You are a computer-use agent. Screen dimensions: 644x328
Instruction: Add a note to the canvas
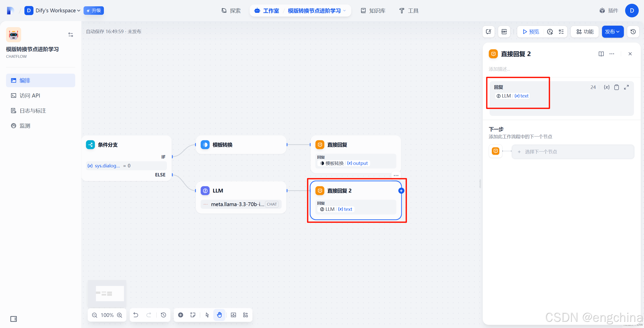click(193, 315)
